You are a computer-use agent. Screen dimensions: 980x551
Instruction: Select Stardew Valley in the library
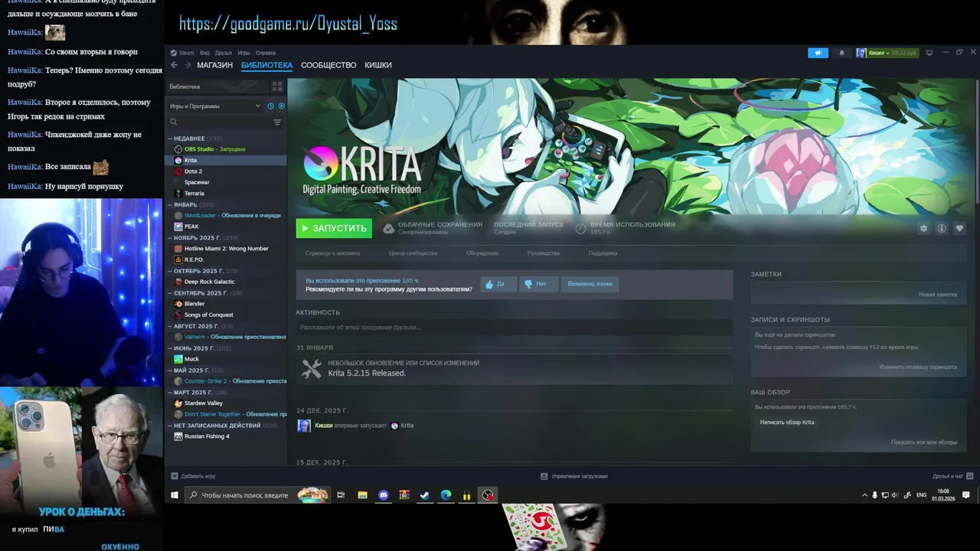tap(226, 403)
